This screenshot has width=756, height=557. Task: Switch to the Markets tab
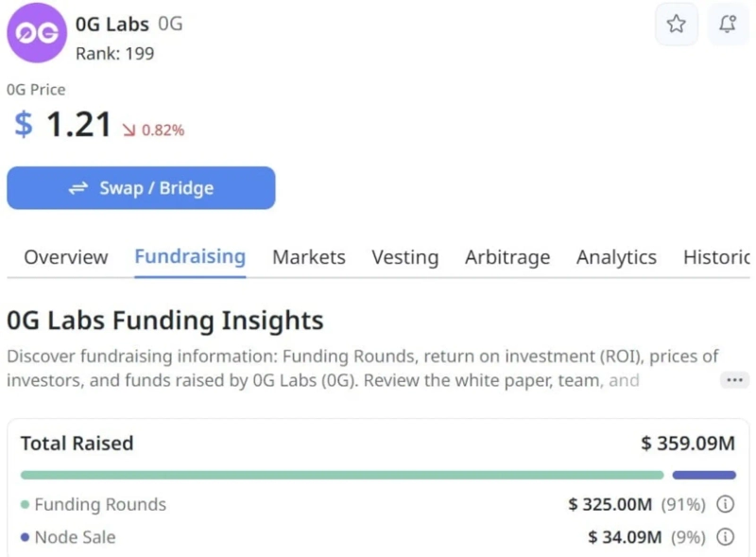[308, 256]
